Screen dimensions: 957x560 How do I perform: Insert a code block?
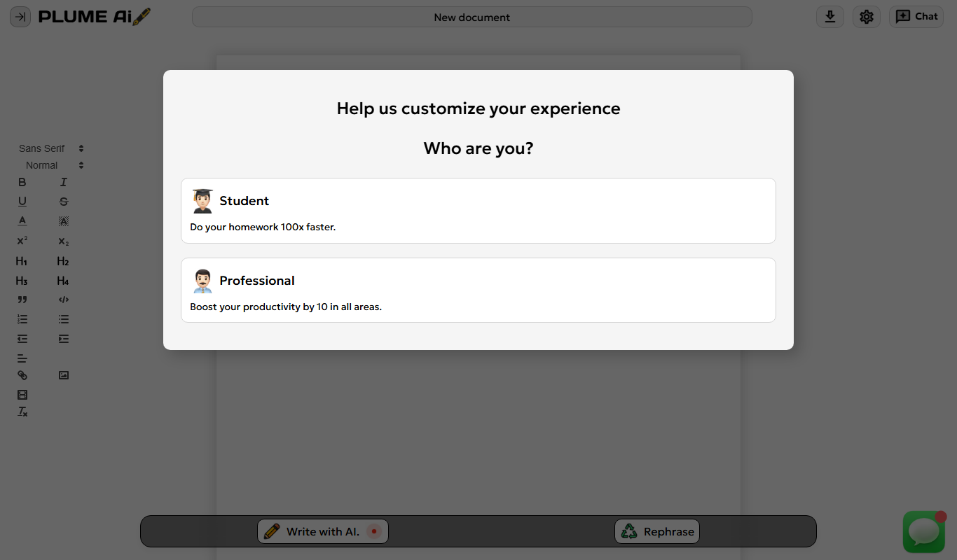pos(64,300)
